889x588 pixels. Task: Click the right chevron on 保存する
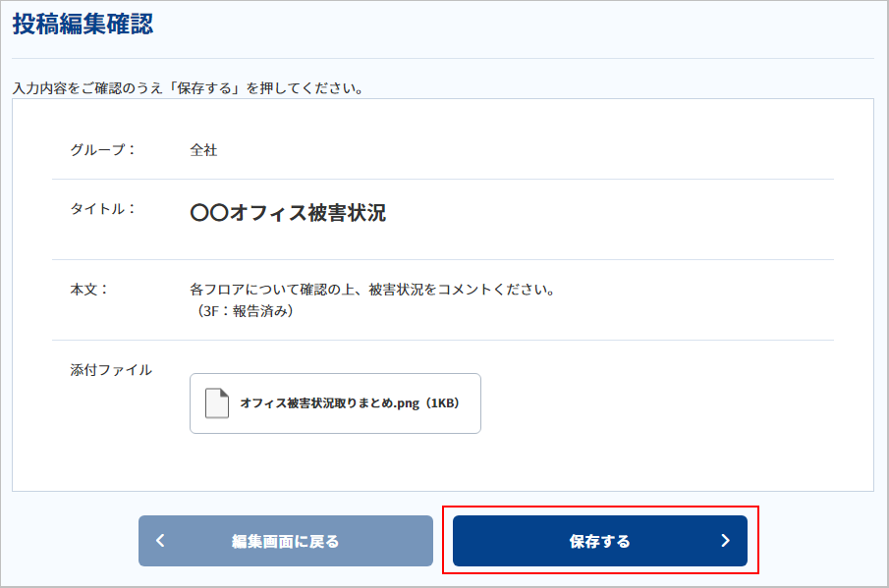click(725, 541)
